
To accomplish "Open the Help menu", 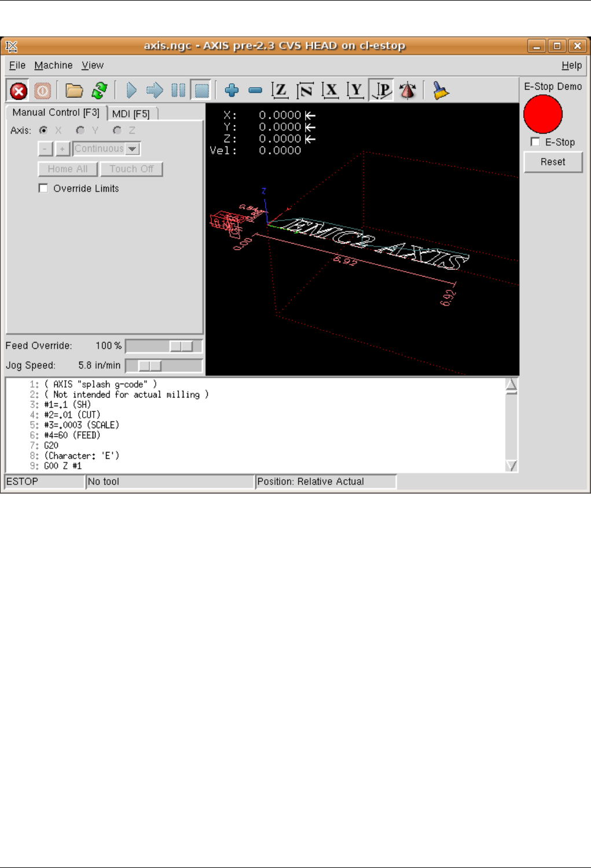I will (571, 65).
